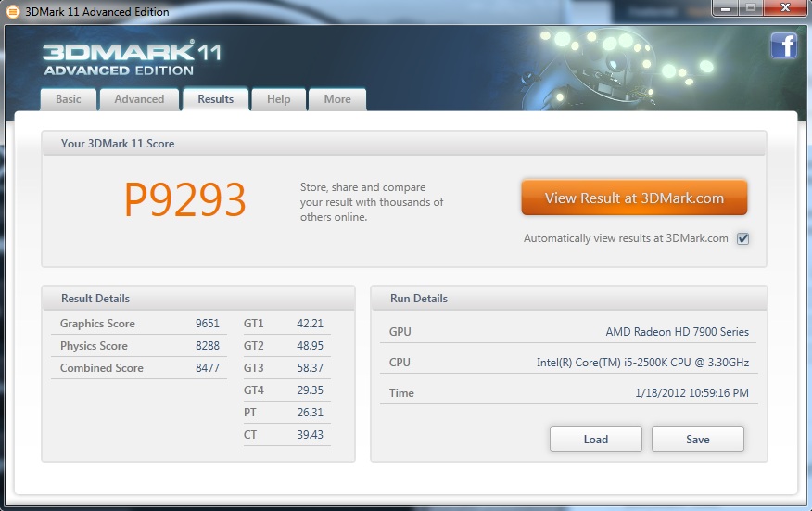Click the Store, share and compare description
Viewport: 812px width, 511px height.
(372, 202)
